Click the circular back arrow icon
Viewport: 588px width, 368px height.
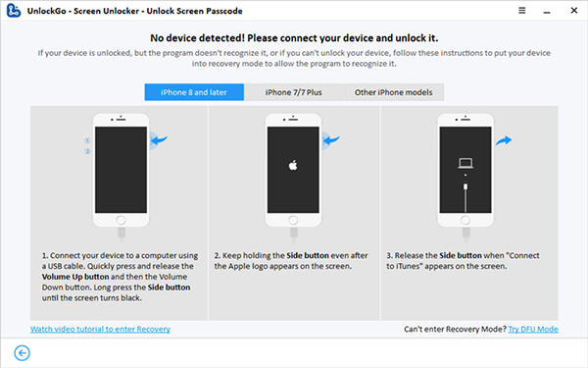pos(22,353)
